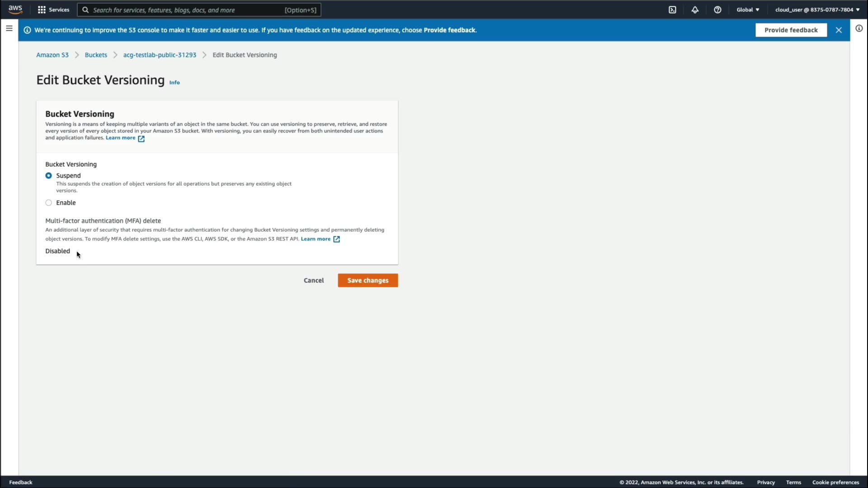Expand the hamburger side navigation
This screenshot has width=868, height=488.
(x=9, y=28)
